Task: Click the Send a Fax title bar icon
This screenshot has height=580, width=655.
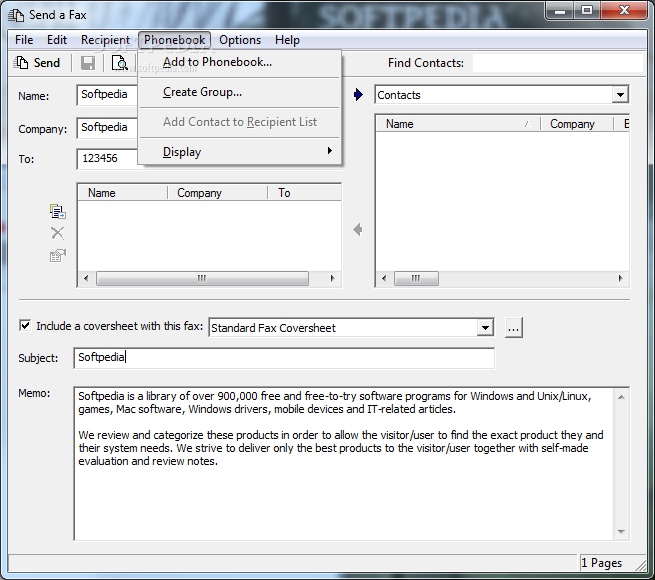Action: coord(16,15)
